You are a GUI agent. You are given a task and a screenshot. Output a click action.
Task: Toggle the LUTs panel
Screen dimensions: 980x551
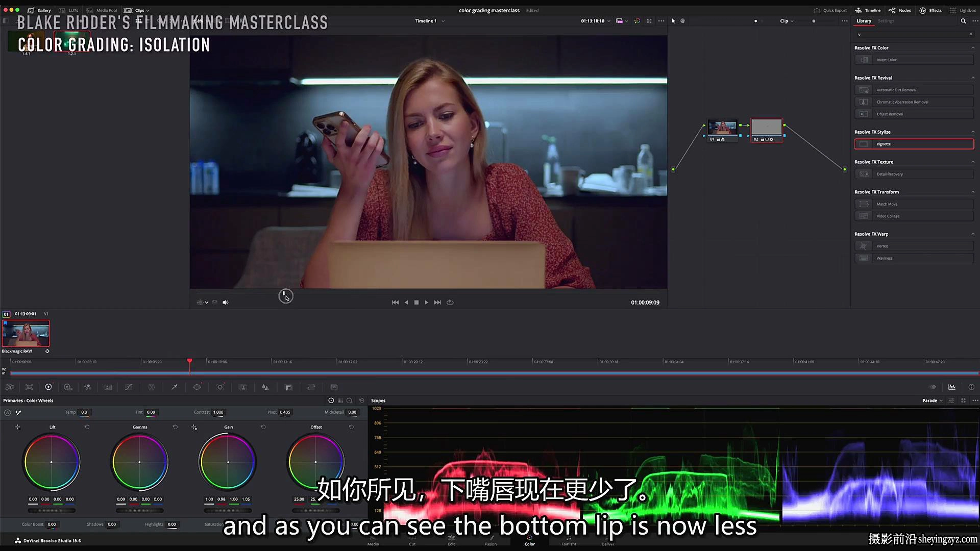click(69, 10)
